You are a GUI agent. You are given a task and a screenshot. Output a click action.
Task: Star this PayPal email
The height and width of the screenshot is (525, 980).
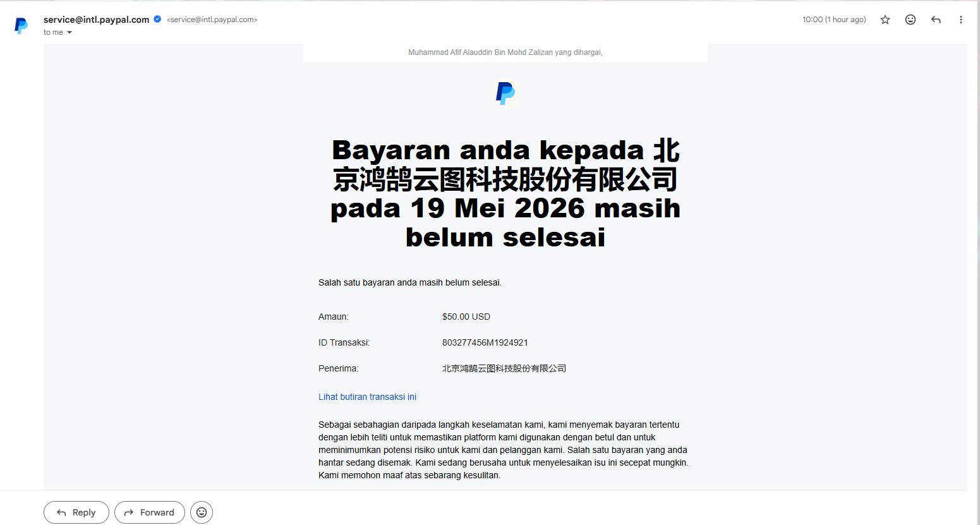(x=885, y=20)
